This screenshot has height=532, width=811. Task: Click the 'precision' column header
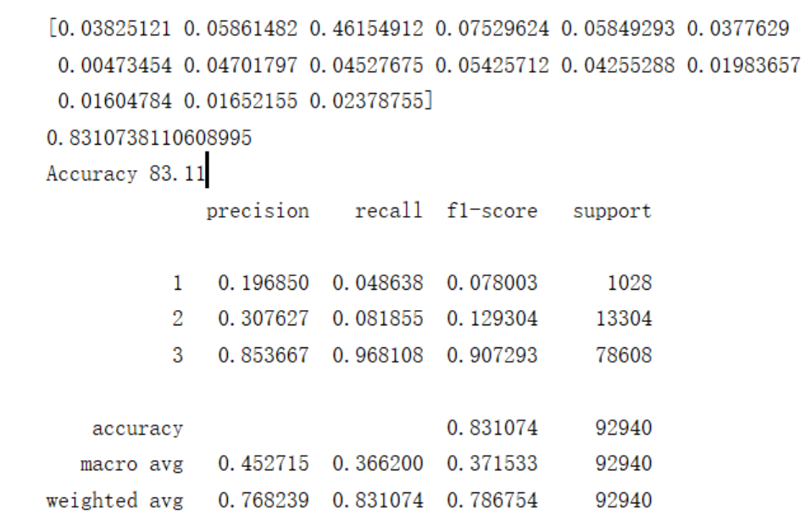258,210
